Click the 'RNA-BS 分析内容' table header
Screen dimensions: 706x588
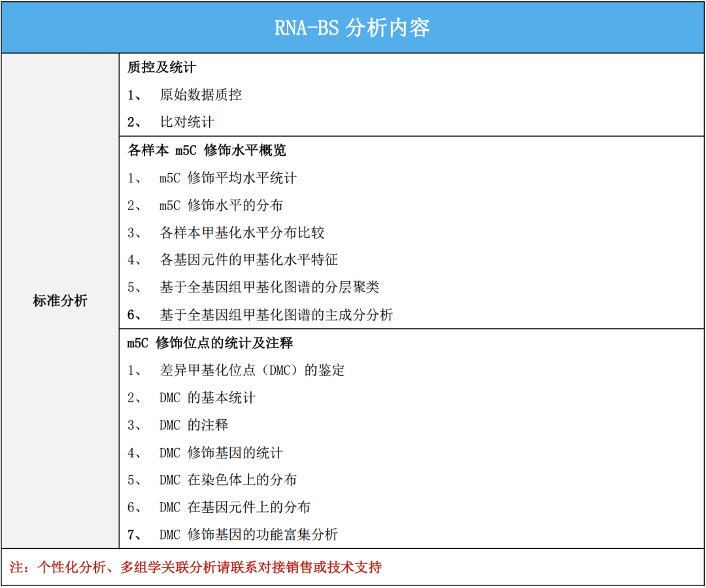[352, 28]
